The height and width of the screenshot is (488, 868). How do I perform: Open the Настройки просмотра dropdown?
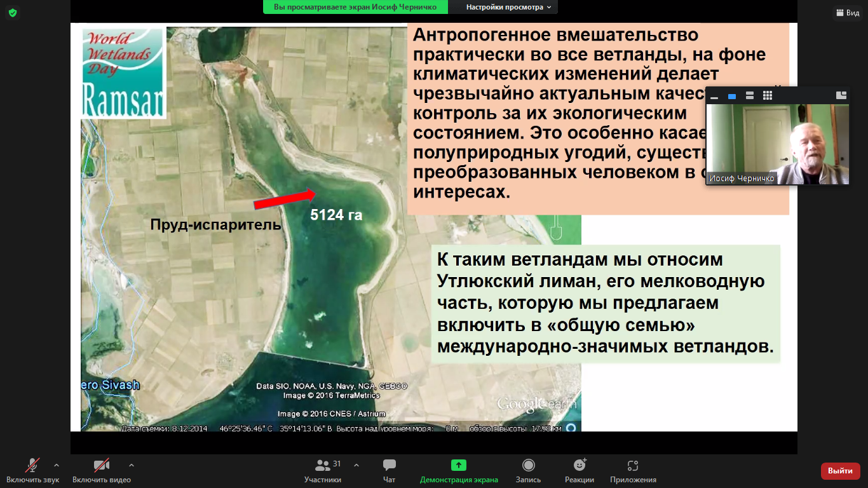508,7
